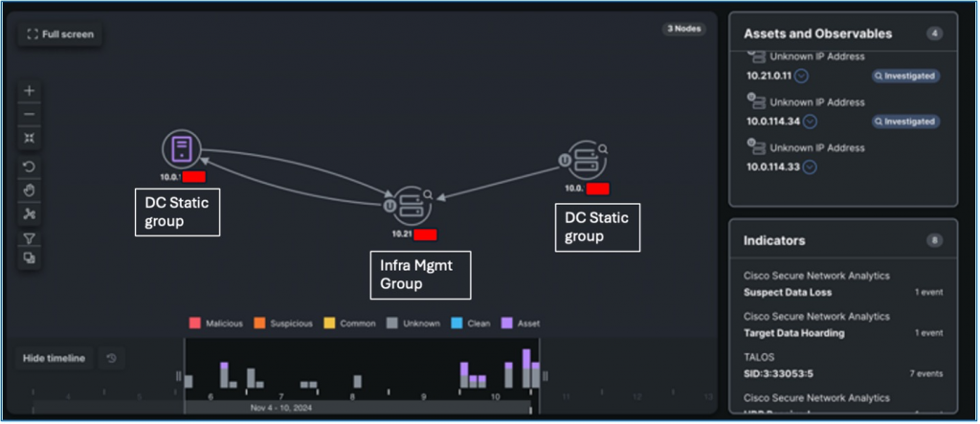This screenshot has height=424, width=980.
Task: Click the zoom in plus icon
Action: [x=30, y=90]
